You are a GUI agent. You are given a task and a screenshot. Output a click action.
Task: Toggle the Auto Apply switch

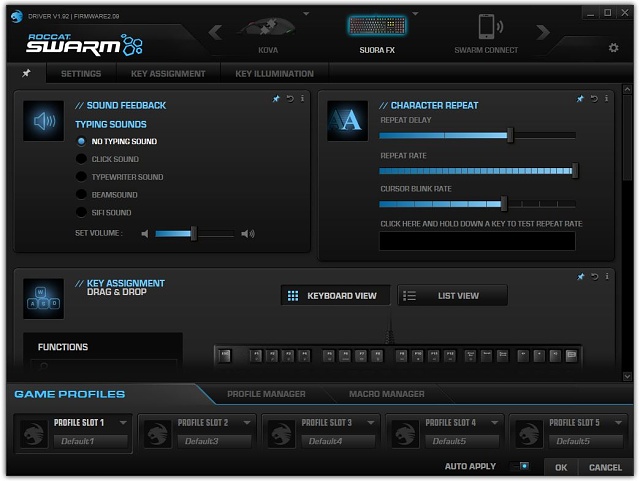tap(520, 466)
